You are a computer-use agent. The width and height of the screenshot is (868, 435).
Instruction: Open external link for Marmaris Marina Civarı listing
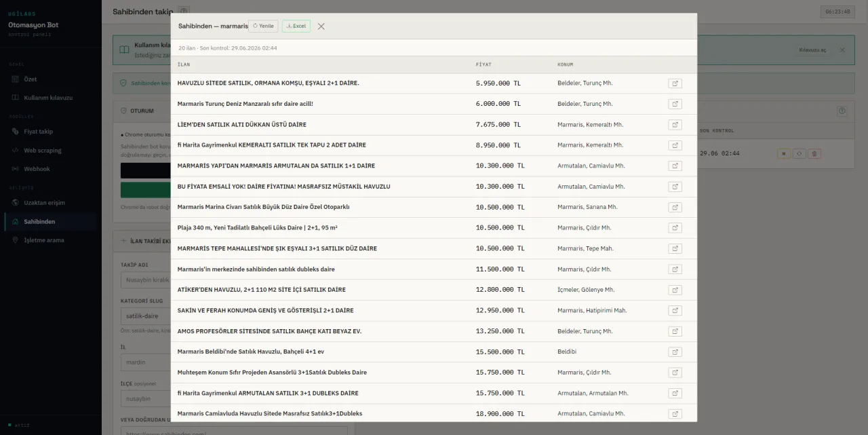point(675,207)
